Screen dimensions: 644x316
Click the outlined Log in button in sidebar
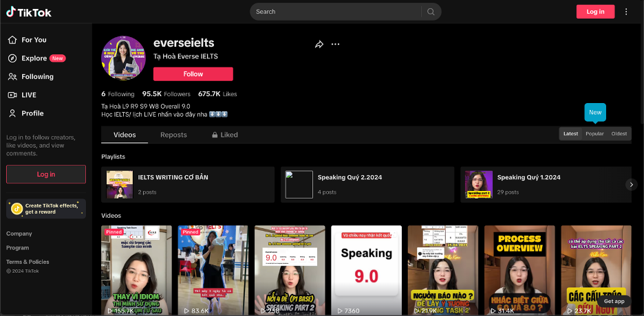click(46, 174)
